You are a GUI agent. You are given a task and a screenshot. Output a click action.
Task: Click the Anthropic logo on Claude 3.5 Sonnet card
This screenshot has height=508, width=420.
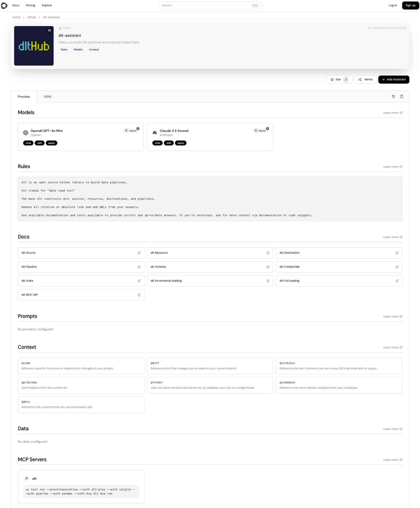155,133
